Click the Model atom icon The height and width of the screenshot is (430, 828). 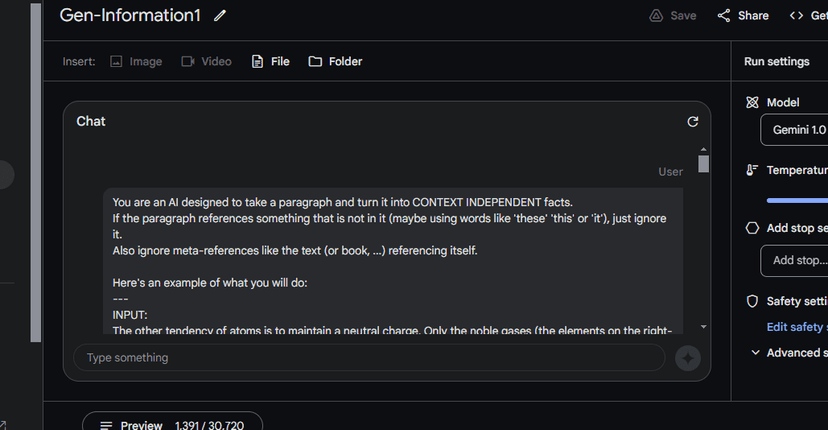point(752,102)
